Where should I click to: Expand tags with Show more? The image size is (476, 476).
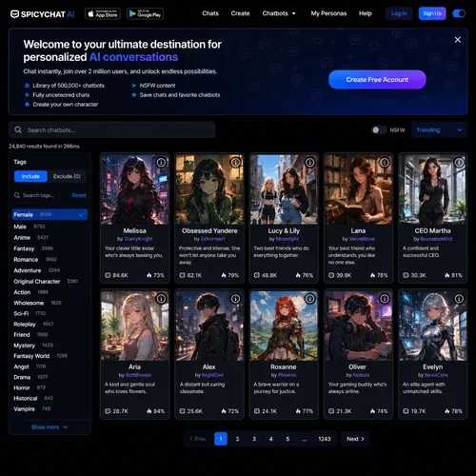point(50,427)
